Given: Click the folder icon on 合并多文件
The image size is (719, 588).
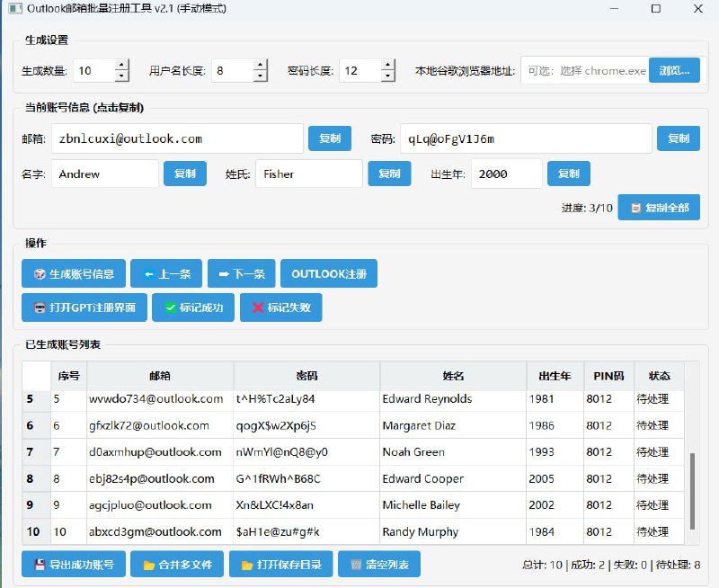Looking at the screenshot, I should coord(148,565).
